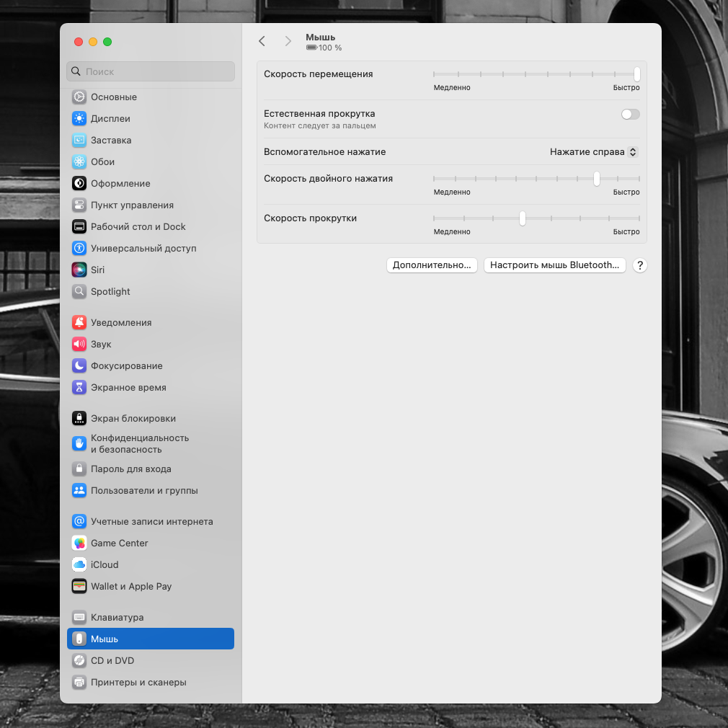This screenshot has width=728, height=728.
Task: Open the Клавиатура label in sidebar
Action: click(117, 618)
